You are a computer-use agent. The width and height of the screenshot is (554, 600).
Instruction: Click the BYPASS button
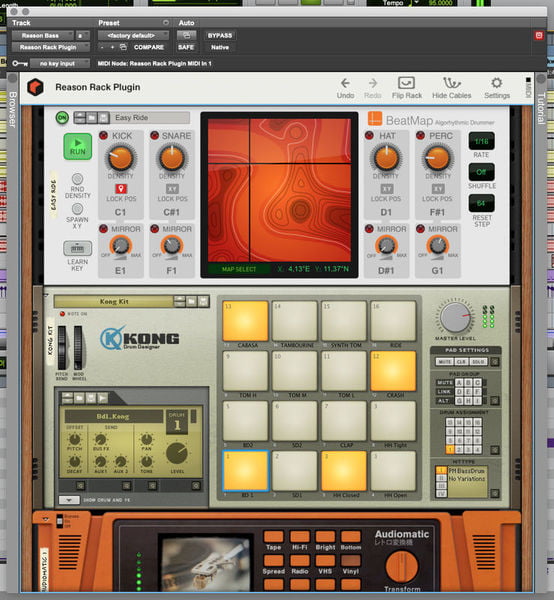(x=220, y=36)
